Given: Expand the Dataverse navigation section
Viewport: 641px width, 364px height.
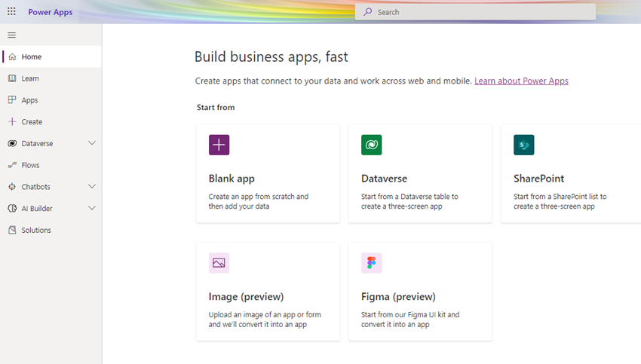Looking at the screenshot, I should click(92, 143).
